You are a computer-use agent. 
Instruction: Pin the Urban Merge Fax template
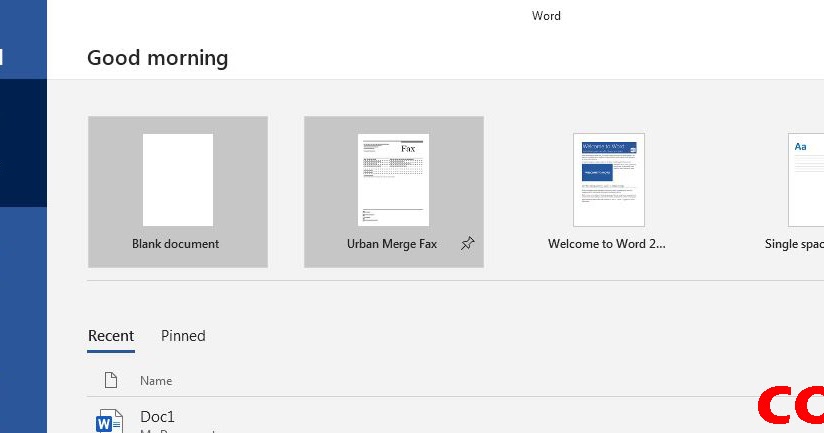click(467, 243)
